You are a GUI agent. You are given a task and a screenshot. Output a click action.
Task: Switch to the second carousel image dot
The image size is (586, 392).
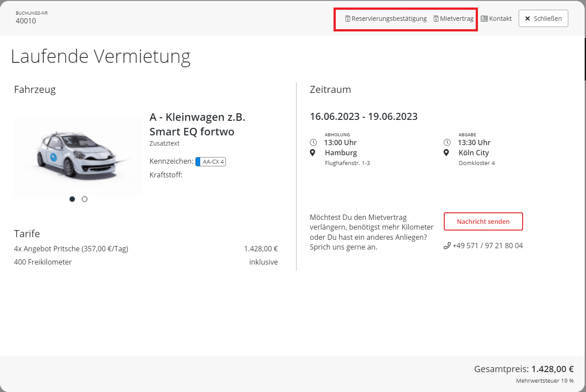(85, 199)
